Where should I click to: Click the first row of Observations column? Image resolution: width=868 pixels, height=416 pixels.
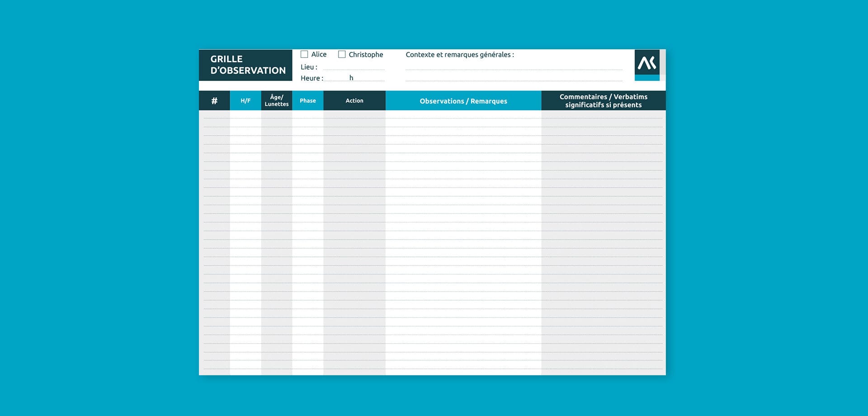point(463,114)
